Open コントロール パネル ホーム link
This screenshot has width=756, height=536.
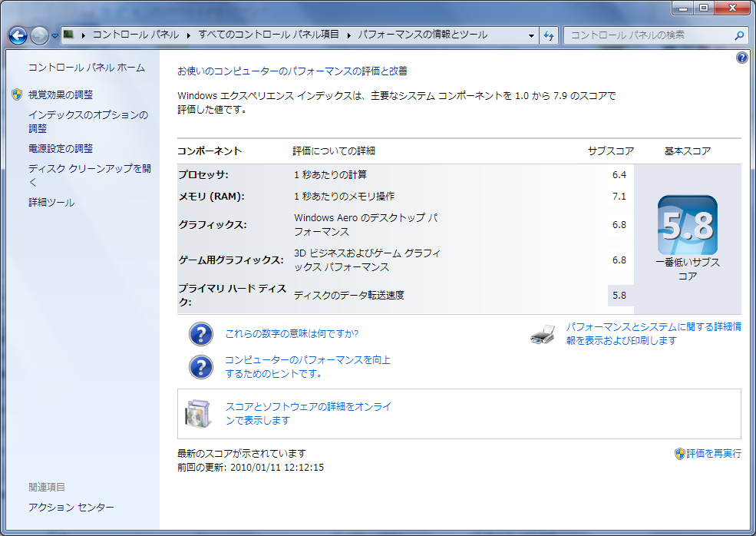tap(86, 68)
